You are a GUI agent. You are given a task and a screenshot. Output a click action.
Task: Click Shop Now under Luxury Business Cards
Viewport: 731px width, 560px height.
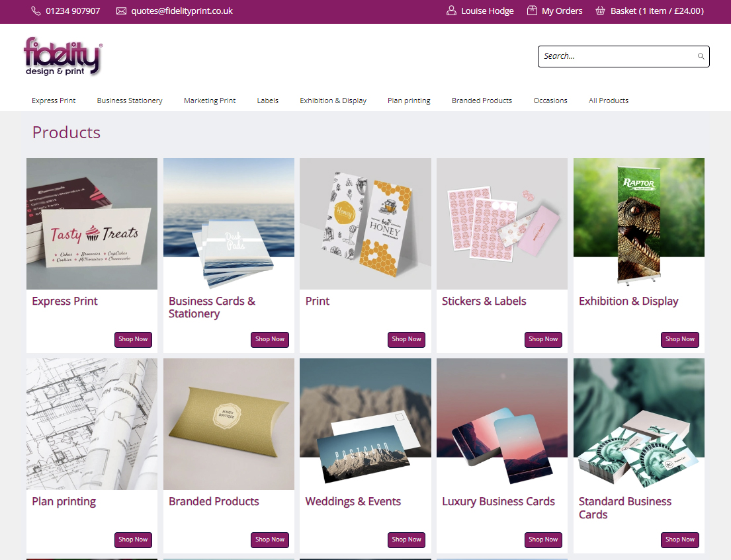543,540
